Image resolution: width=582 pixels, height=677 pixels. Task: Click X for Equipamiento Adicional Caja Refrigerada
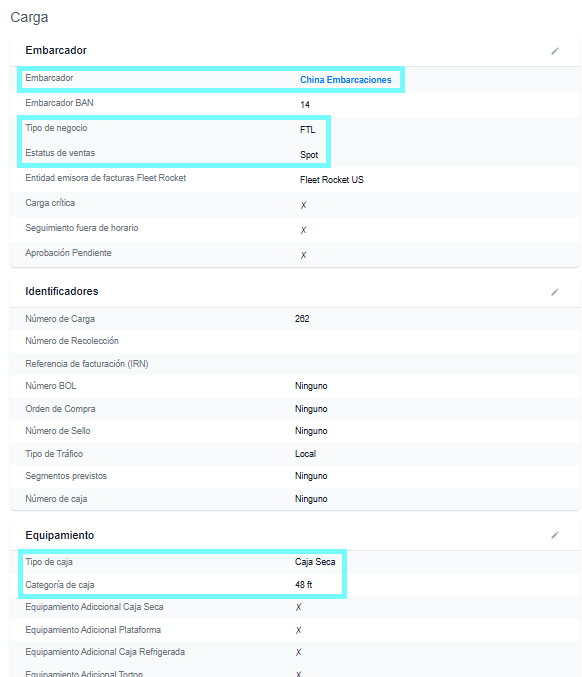click(x=298, y=652)
